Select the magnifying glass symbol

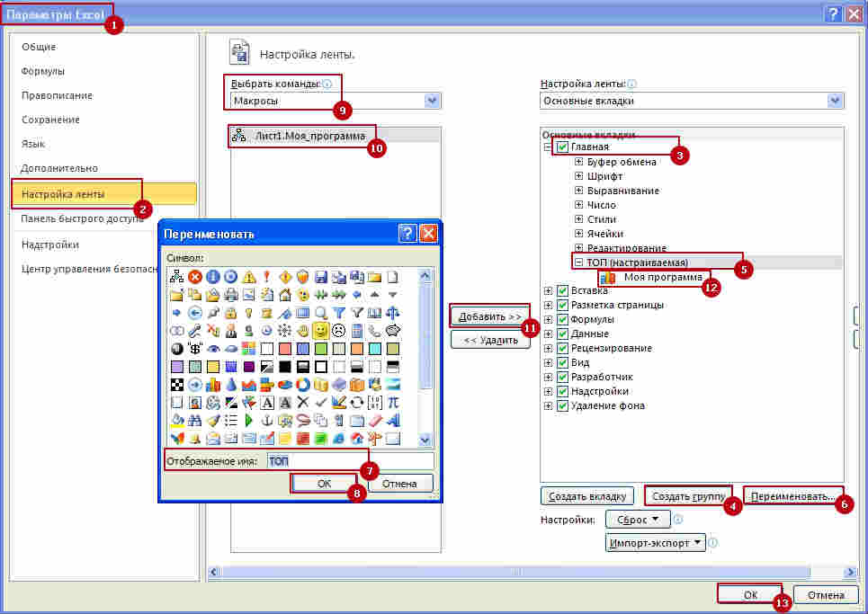pyautogui.click(x=319, y=312)
